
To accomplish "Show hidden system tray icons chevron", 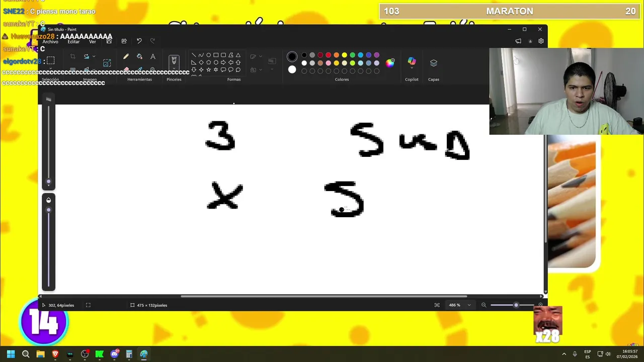I will 563,354.
